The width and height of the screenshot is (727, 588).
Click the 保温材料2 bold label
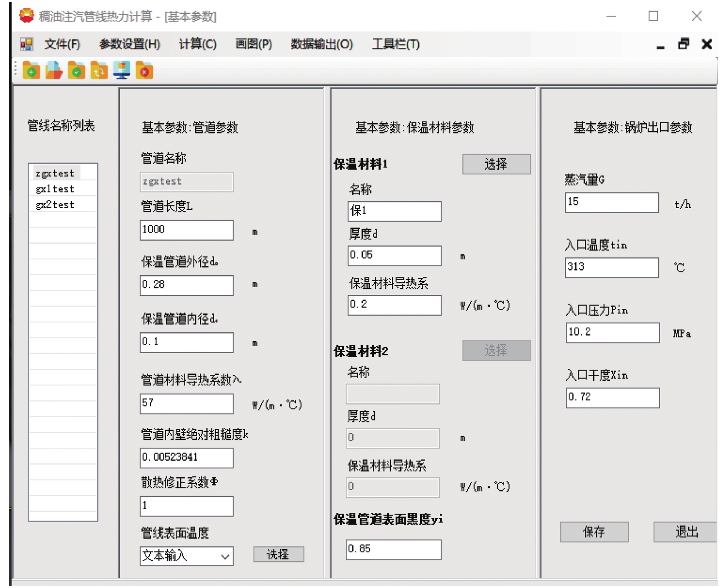pyautogui.click(x=361, y=351)
